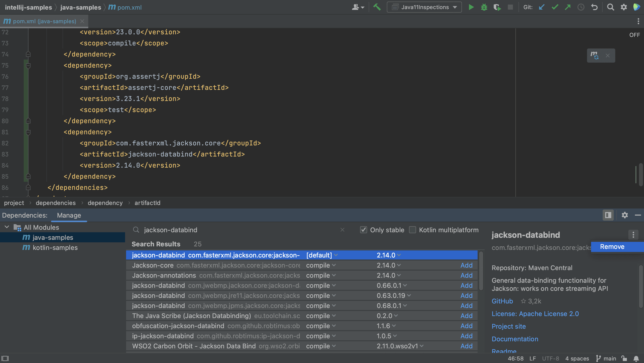Open jackson-databind details three-dot menu

tap(633, 235)
